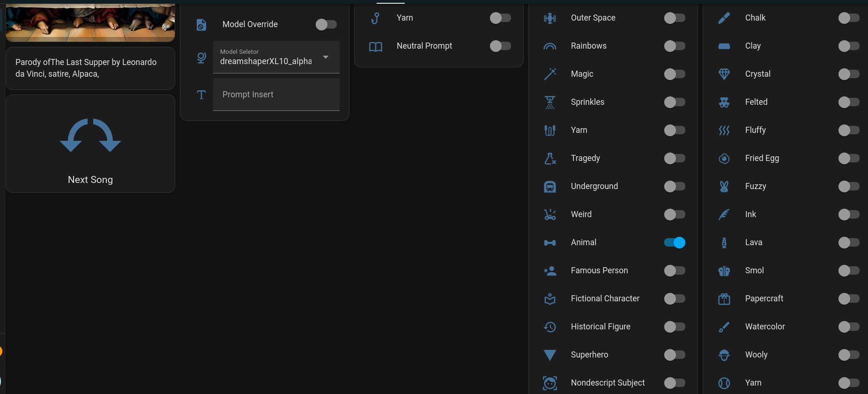Click the Fried Egg icon
The height and width of the screenshot is (394, 868).
pos(724,159)
